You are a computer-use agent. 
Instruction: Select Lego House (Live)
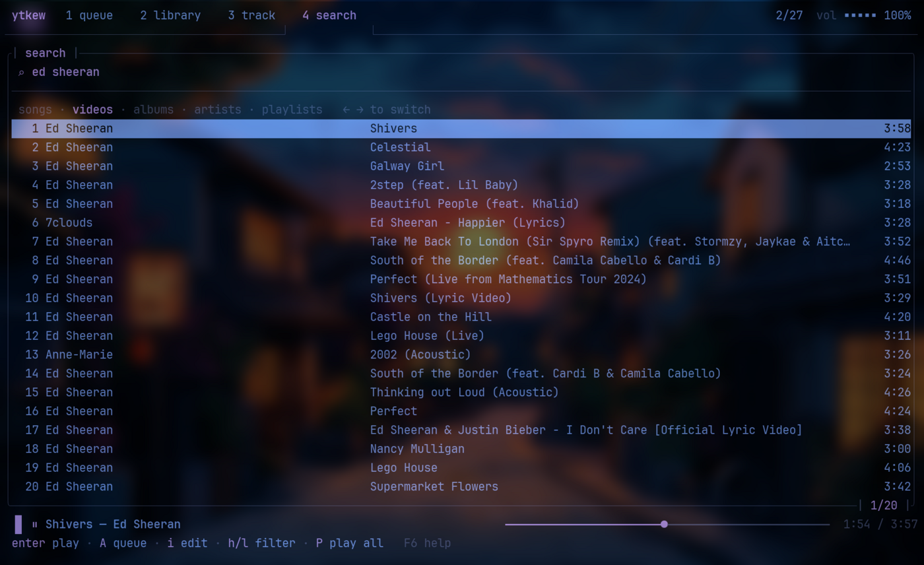click(x=461, y=335)
